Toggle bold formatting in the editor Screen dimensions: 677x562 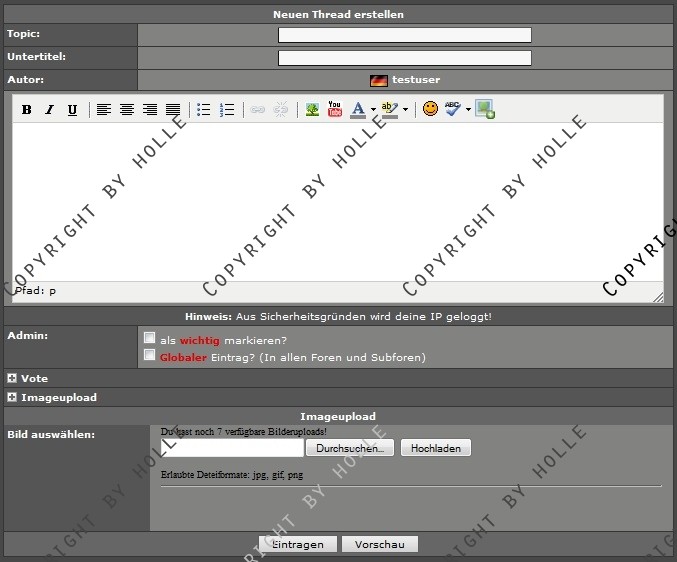[27, 110]
